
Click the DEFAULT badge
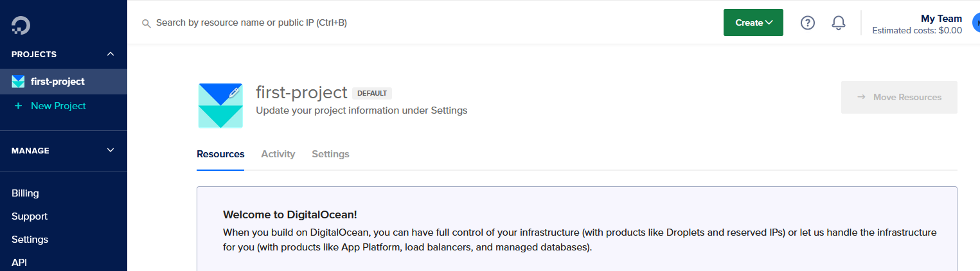click(372, 93)
